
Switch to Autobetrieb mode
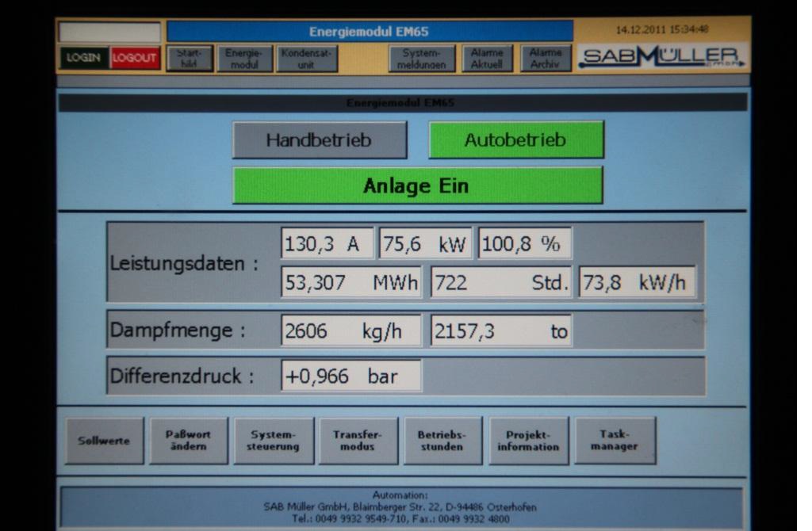tap(515, 139)
